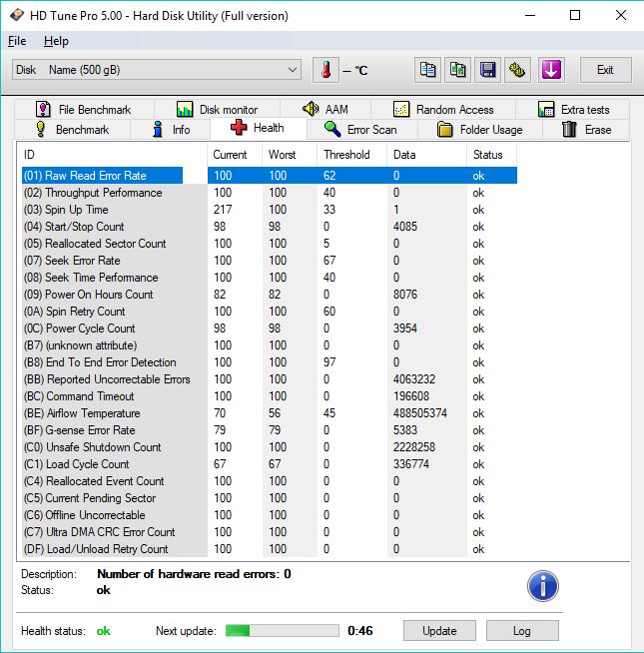Select the Command Timeout row
This screenshot has width=644, height=653.
270,396
